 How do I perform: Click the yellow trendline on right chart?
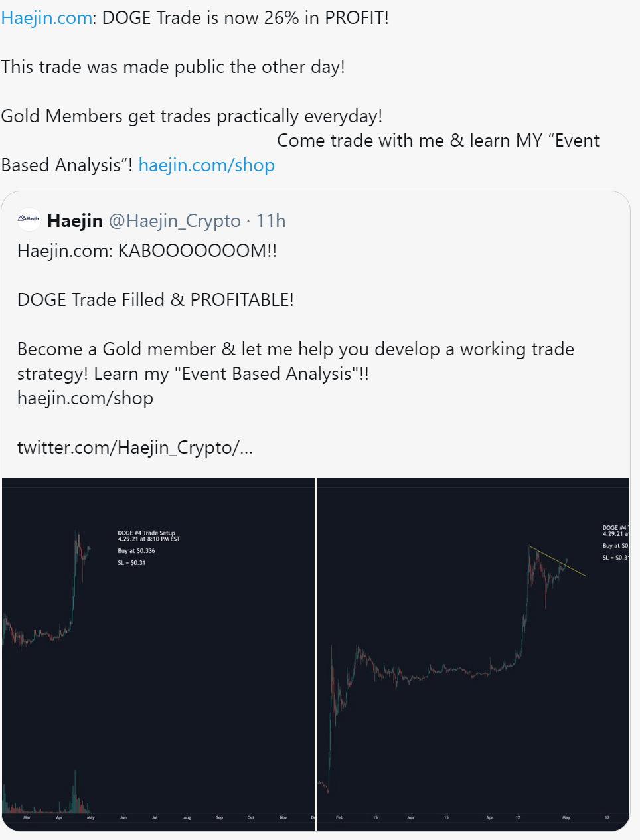(x=557, y=561)
